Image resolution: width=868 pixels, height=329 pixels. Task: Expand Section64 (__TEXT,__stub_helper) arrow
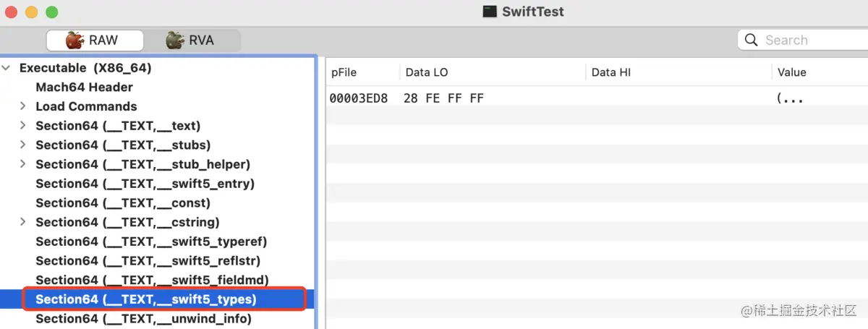click(x=23, y=164)
